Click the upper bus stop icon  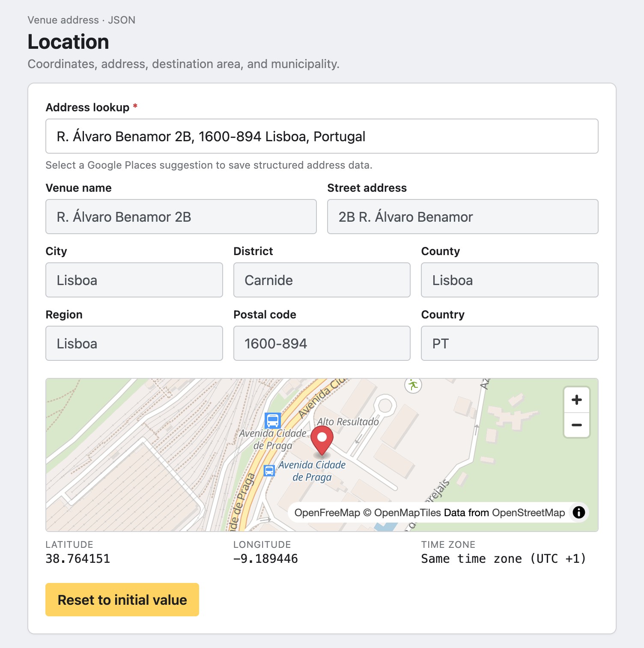tap(273, 420)
